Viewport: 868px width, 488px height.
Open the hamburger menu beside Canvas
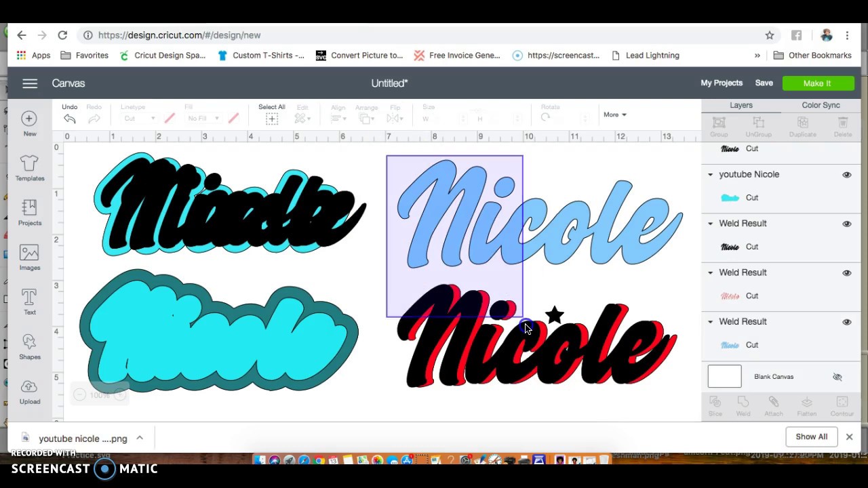(30, 83)
